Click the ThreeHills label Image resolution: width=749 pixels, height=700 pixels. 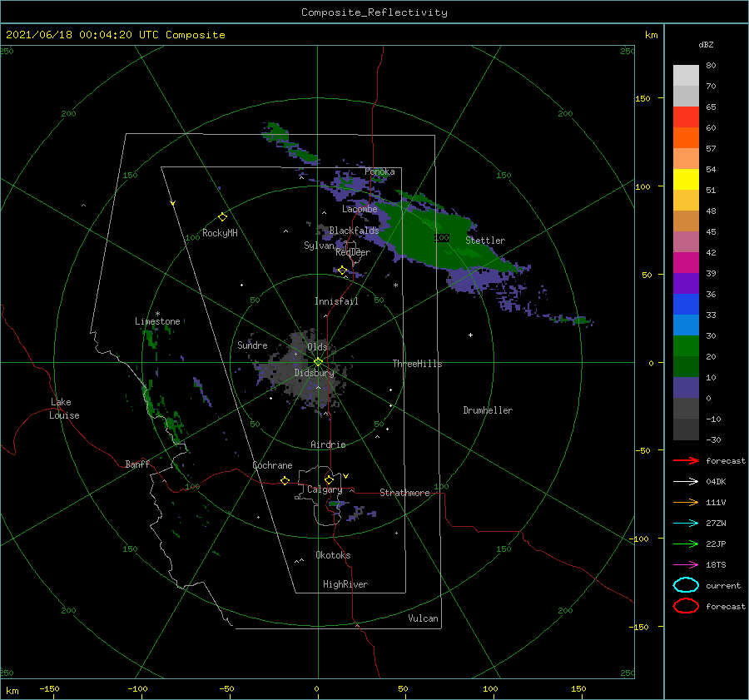(x=417, y=364)
